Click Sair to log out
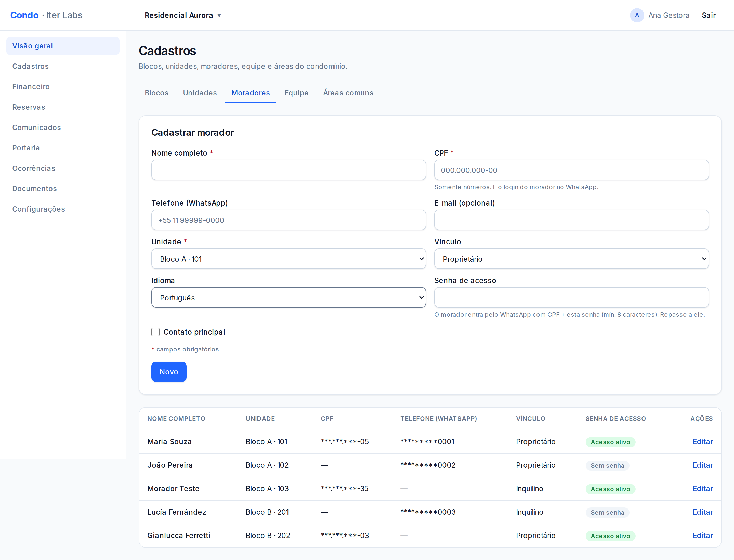734x560 pixels. (x=709, y=15)
